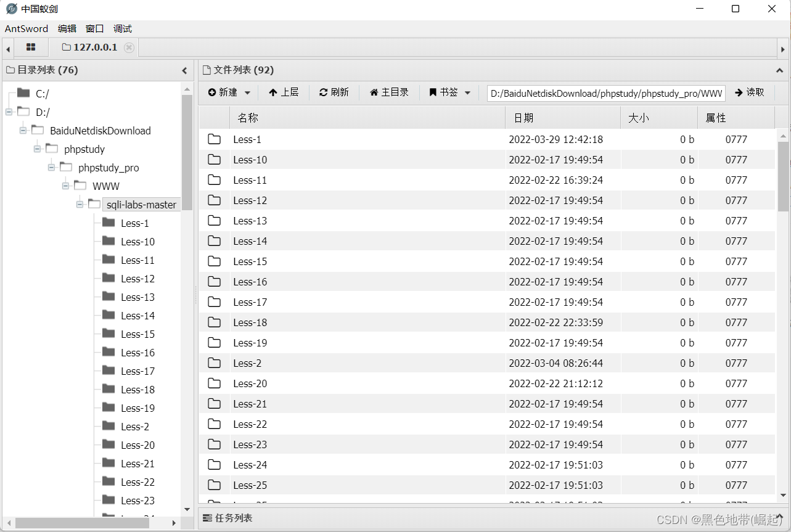Viewport: 791px width, 532px height.
Task: Collapse the file list with up chevron
Action: (x=779, y=70)
